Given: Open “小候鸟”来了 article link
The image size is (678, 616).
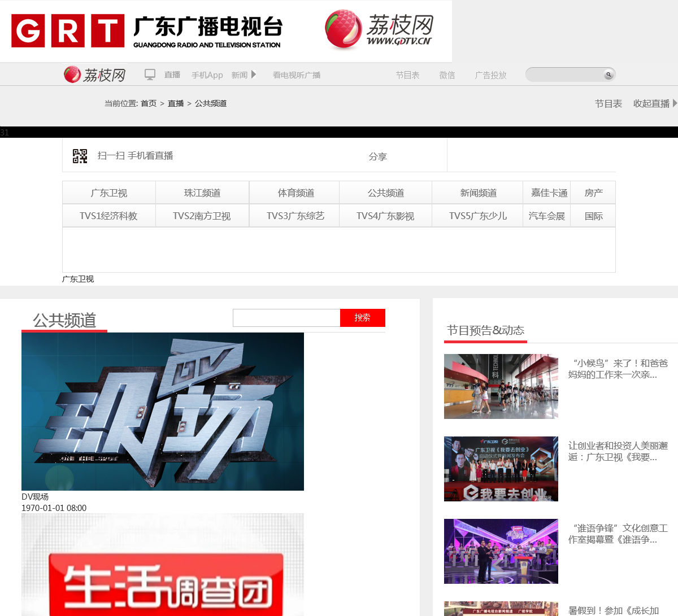Looking at the screenshot, I should tap(618, 369).
